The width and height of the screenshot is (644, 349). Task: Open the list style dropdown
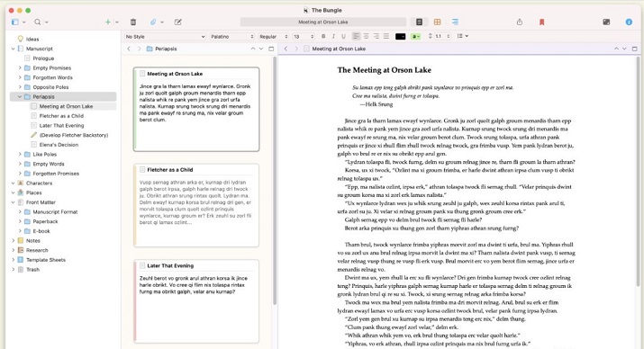463,36
